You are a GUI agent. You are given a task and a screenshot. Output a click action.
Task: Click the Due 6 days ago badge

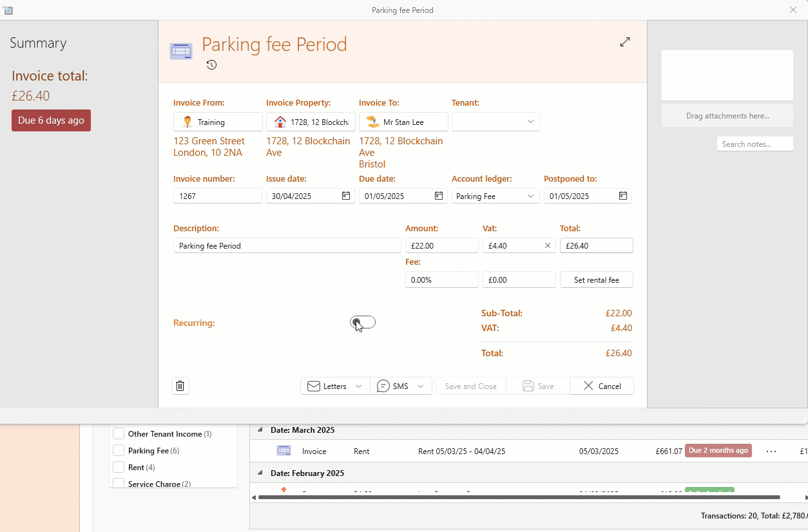(51, 120)
